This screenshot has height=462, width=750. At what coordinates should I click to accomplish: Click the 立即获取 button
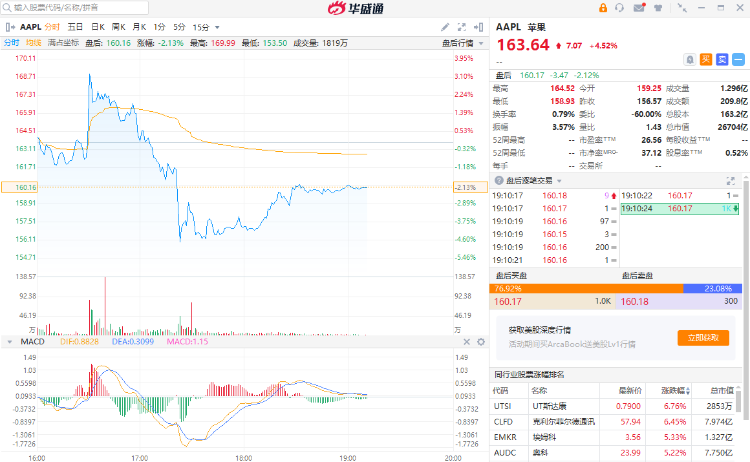702,337
